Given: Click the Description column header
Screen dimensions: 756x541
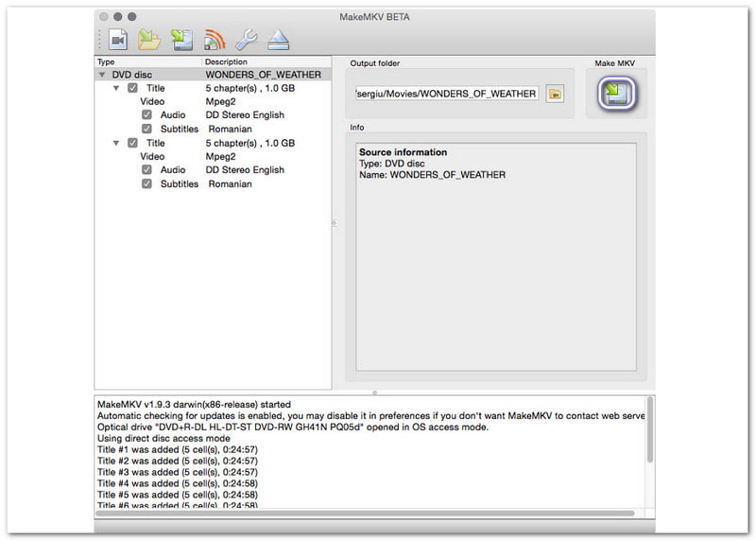Looking at the screenshot, I should [266, 61].
